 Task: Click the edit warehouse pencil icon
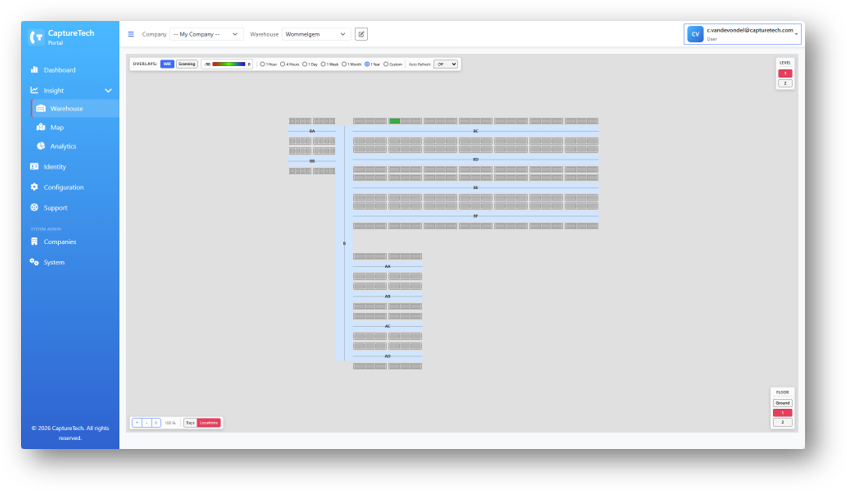point(361,34)
